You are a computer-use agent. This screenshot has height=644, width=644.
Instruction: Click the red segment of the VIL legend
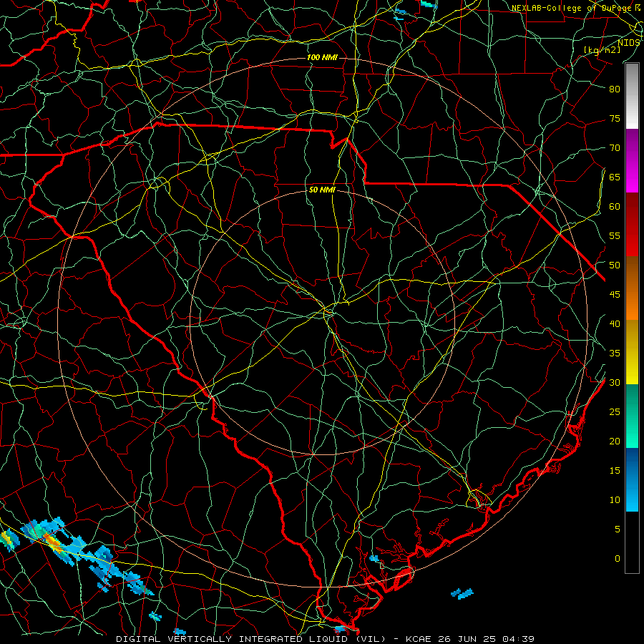pos(632,225)
